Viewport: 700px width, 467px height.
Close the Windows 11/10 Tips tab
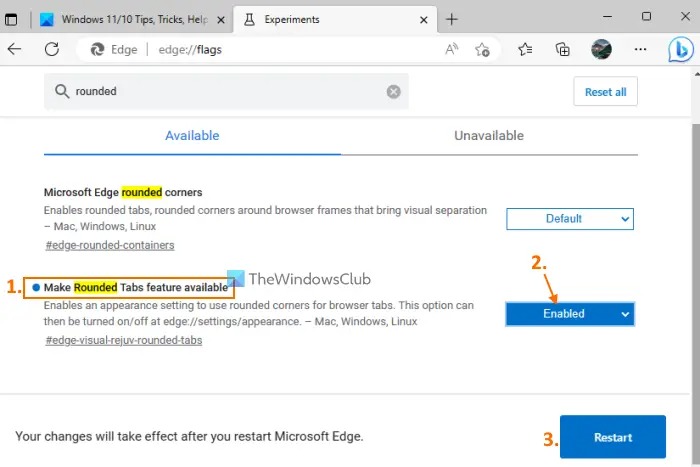coord(221,20)
